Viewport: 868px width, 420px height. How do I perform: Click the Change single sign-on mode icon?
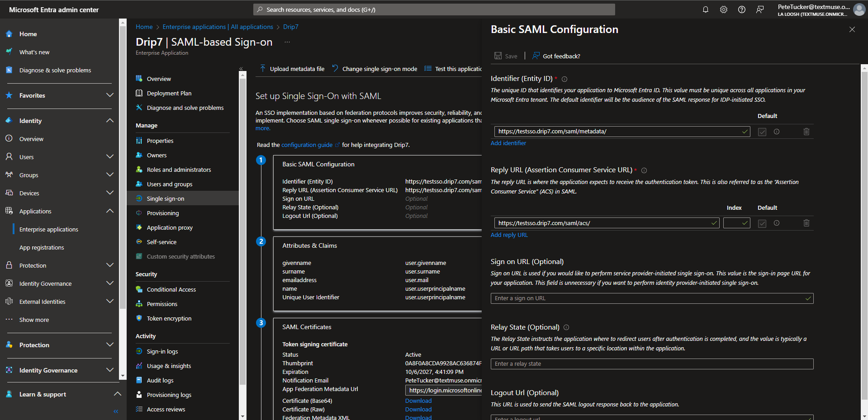(335, 68)
